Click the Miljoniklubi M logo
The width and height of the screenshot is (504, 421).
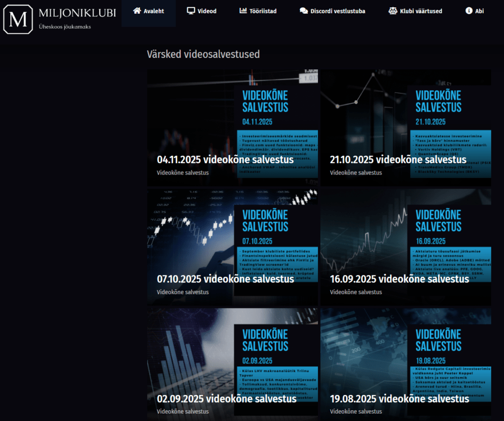19,20
